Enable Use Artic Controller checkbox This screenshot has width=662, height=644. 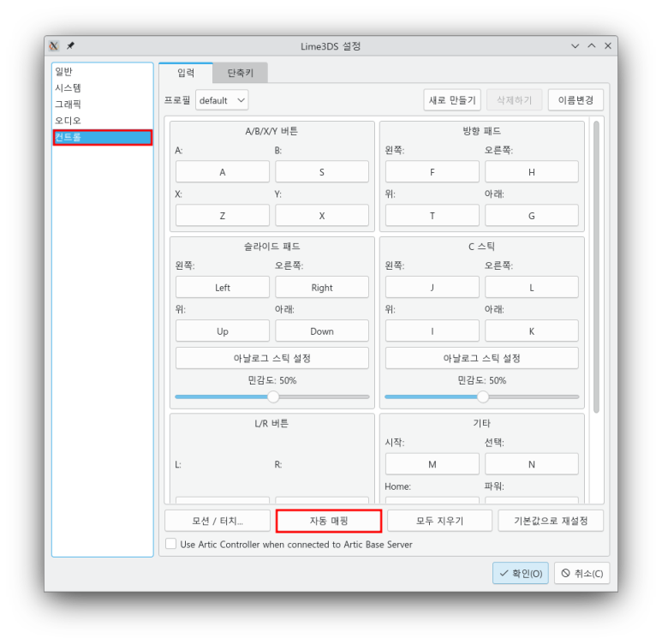coord(171,544)
